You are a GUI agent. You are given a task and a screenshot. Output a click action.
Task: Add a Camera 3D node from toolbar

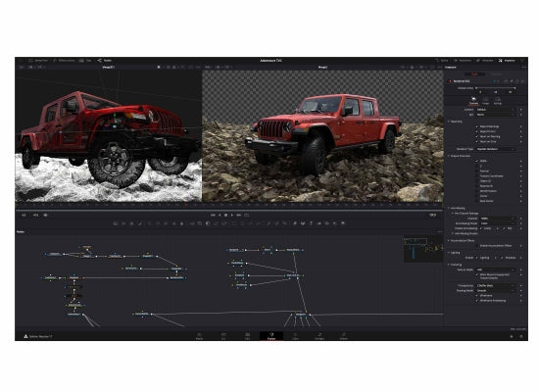click(326, 223)
